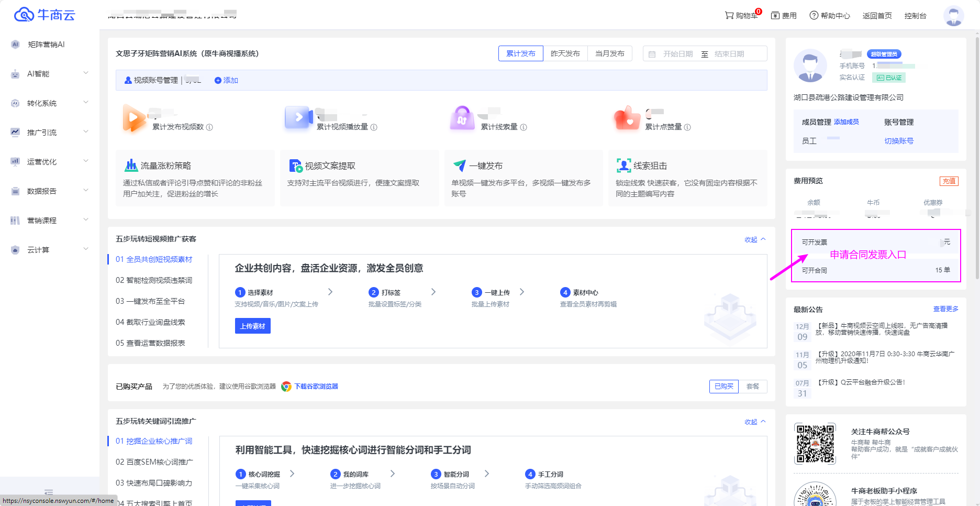This screenshot has width=980, height=506.
Task: Select step 02 智能检测视频违禁词
Action: point(154,280)
